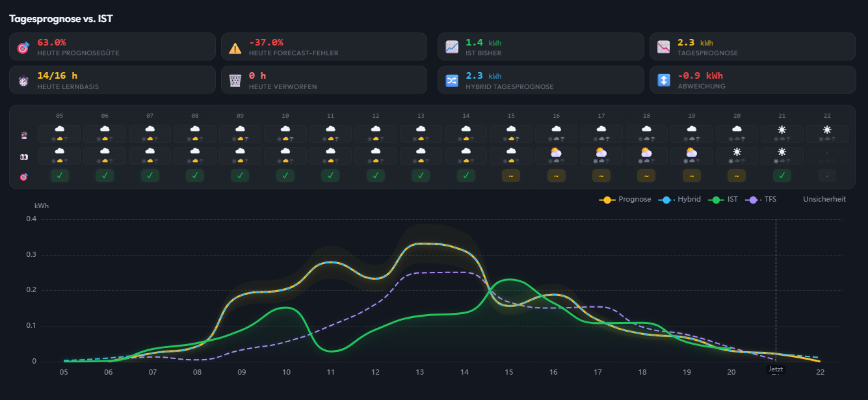
Task: Open the Hybrid Tagesprognose 2.3 kWh card
Action: [540, 79]
